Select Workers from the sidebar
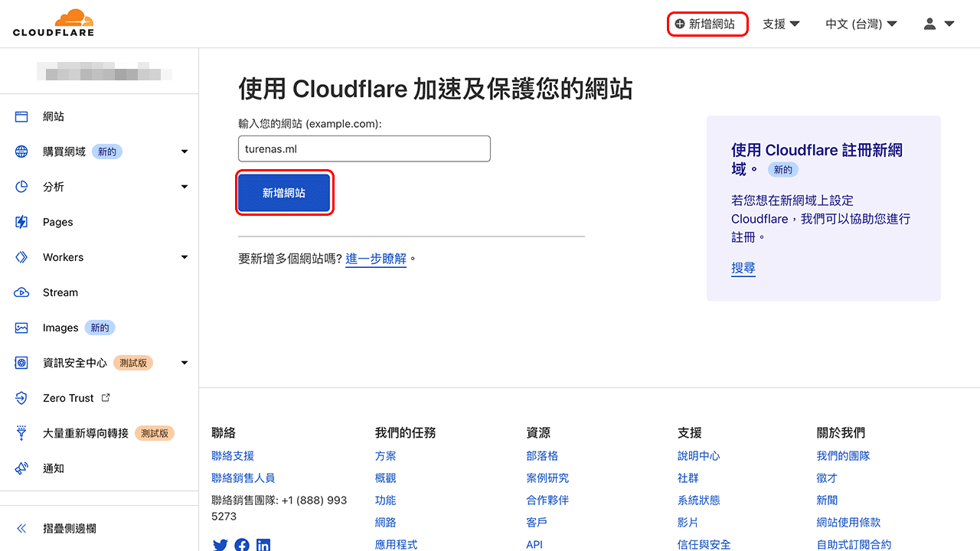This screenshot has height=551, width=980. tap(63, 257)
